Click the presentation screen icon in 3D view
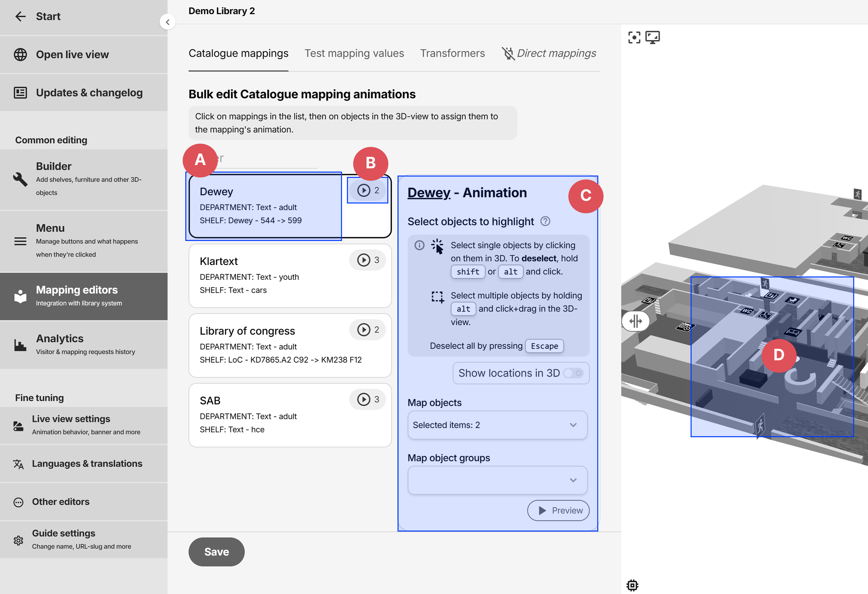The width and height of the screenshot is (868, 594). point(652,37)
